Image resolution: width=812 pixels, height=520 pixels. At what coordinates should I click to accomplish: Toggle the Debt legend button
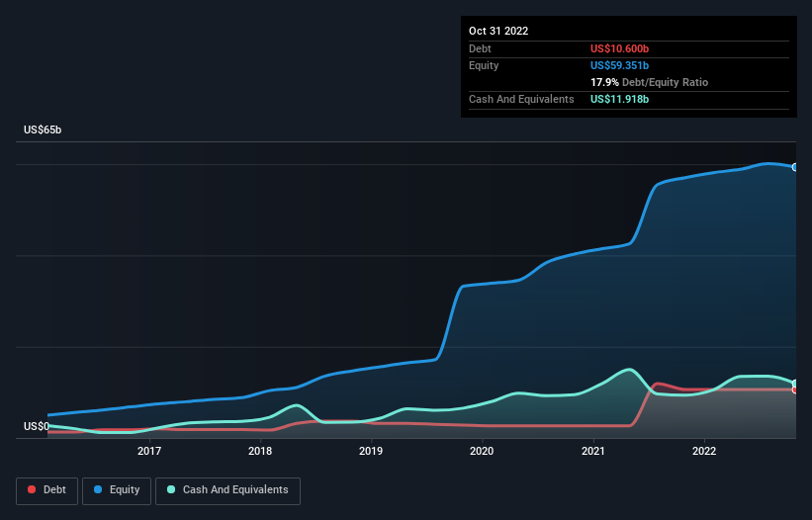coord(47,490)
